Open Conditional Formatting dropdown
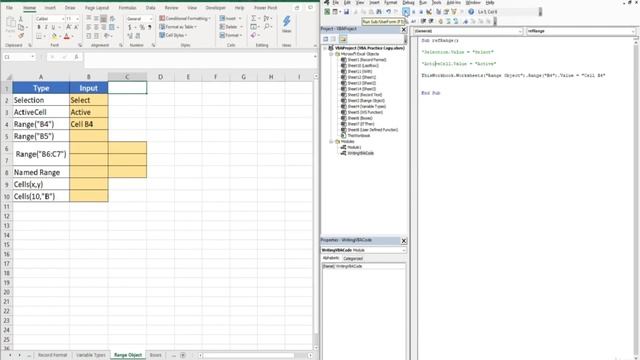The width and height of the screenshot is (640, 360). pyautogui.click(x=185, y=18)
